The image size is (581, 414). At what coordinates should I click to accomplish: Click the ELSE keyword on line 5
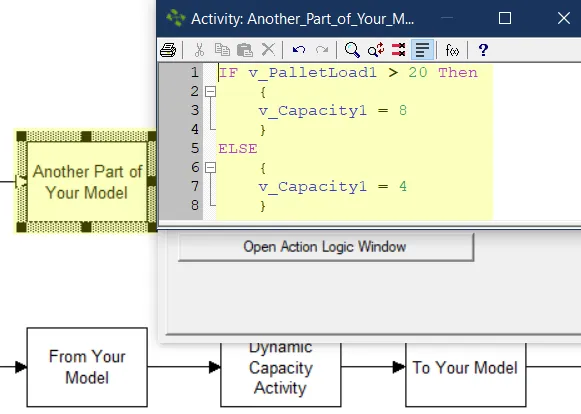coord(238,149)
